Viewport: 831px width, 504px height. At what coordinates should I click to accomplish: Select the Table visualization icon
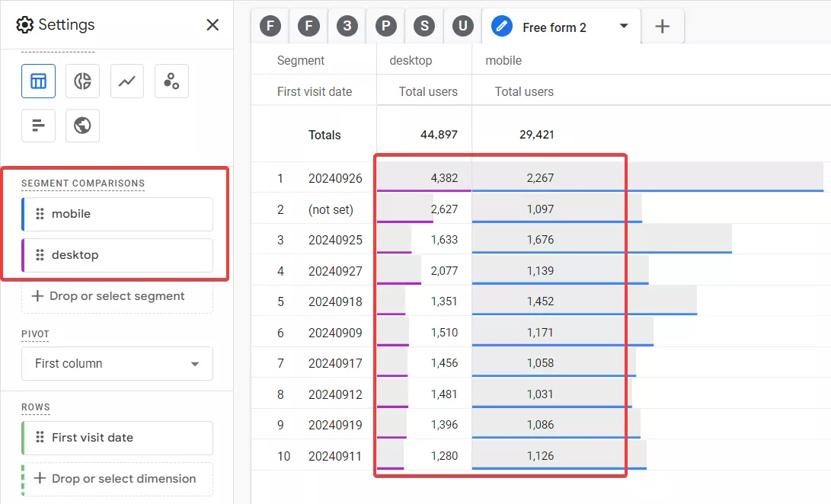pyautogui.click(x=38, y=81)
